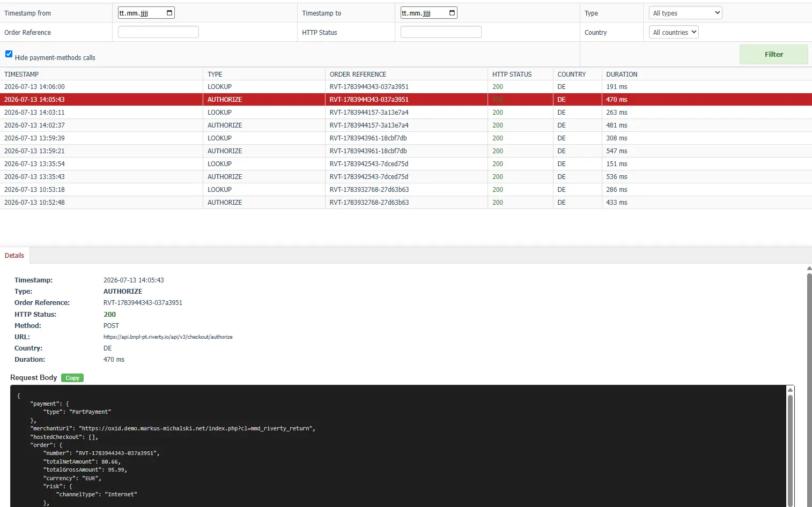Click order reference RVT-1783932768-27d63b63 in AUTHORIZE row
The width and height of the screenshot is (812, 507).
coord(369,203)
